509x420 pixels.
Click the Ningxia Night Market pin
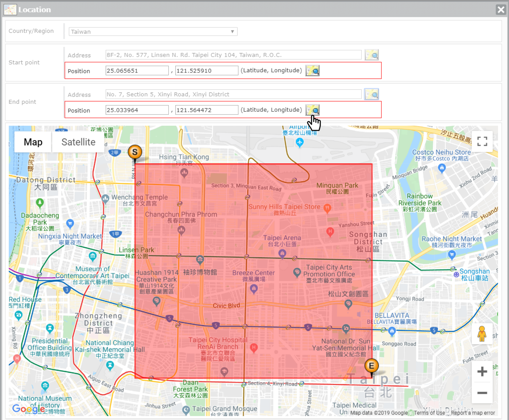70,224
